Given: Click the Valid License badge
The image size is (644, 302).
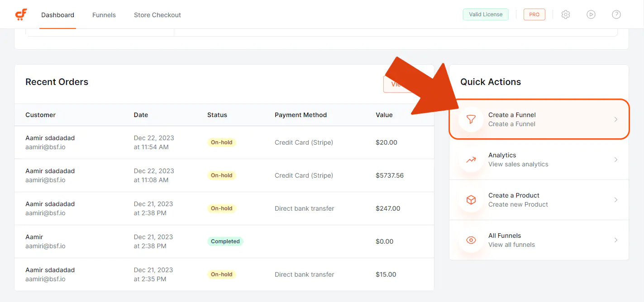Looking at the screenshot, I should pos(486,14).
